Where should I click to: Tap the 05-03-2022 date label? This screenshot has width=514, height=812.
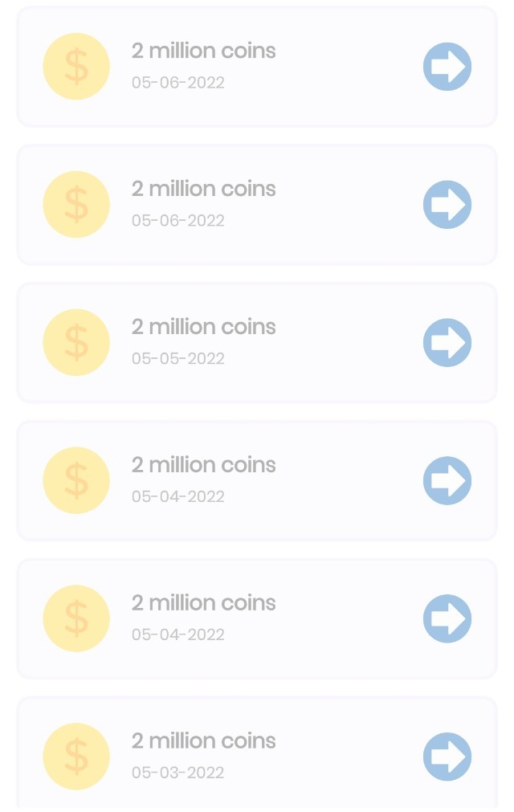pos(178,773)
